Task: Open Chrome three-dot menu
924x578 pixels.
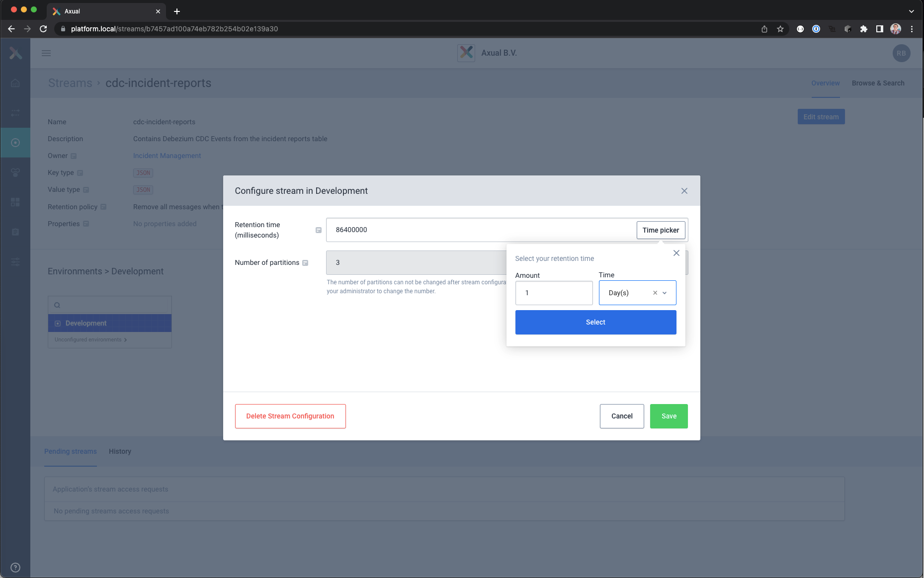Action: pyautogui.click(x=912, y=29)
